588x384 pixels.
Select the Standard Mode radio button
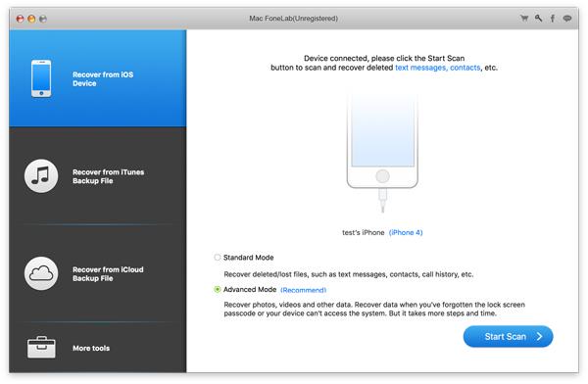point(218,258)
